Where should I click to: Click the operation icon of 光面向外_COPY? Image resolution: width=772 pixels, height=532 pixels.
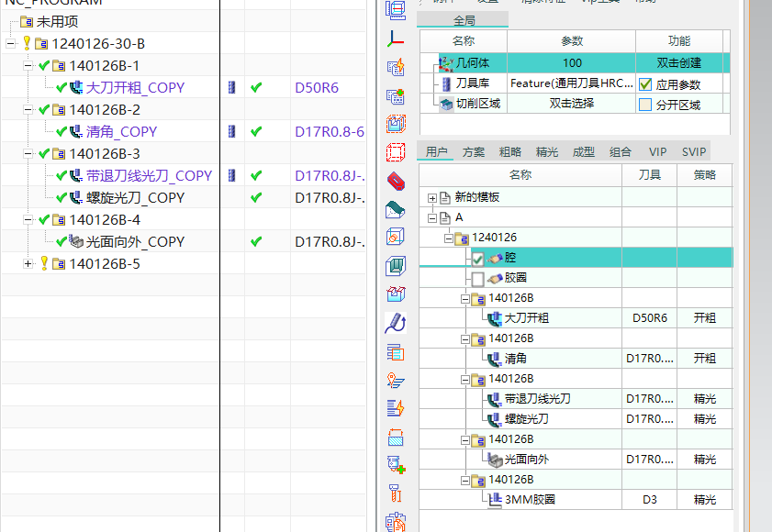tap(76, 241)
